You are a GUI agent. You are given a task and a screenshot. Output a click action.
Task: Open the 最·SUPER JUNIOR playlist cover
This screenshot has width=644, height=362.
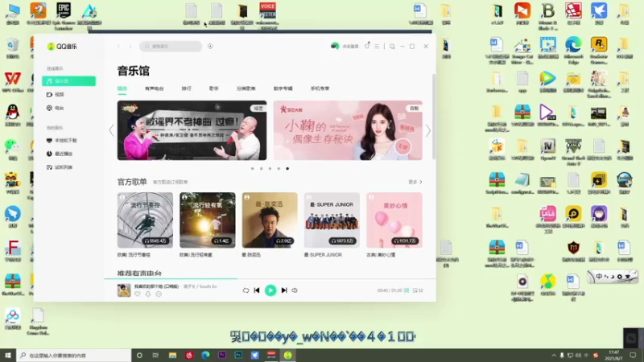pos(332,220)
